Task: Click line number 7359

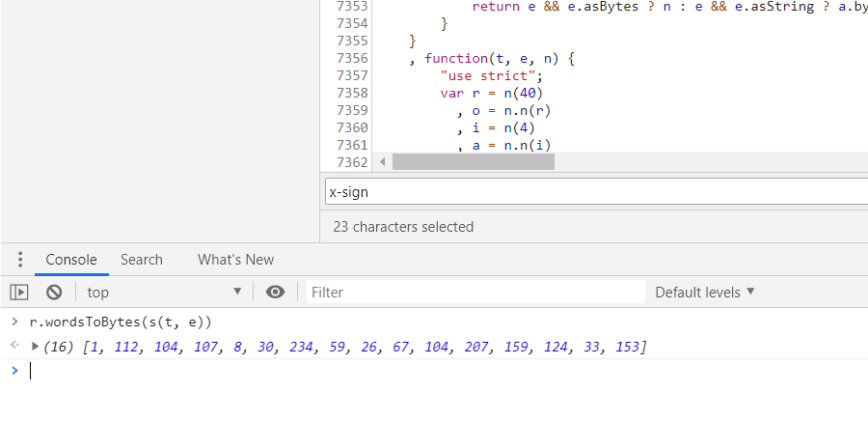Action: [352, 110]
